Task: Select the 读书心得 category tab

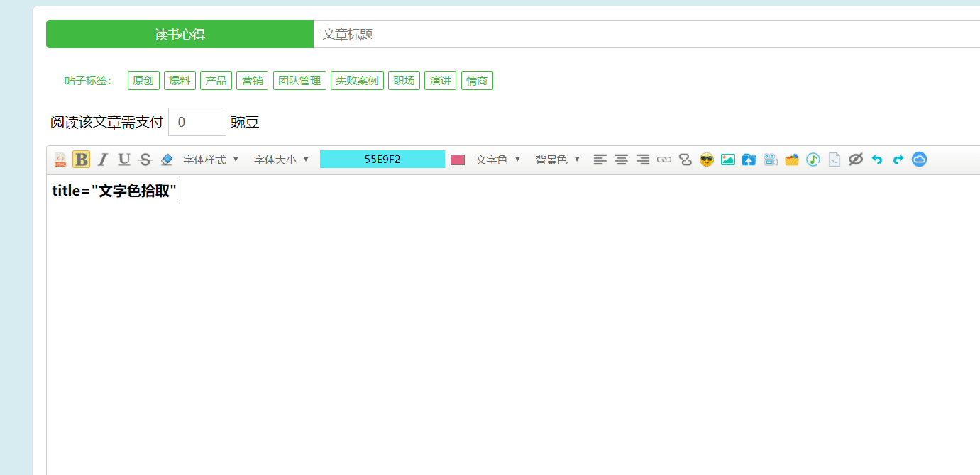Action: 180,34
